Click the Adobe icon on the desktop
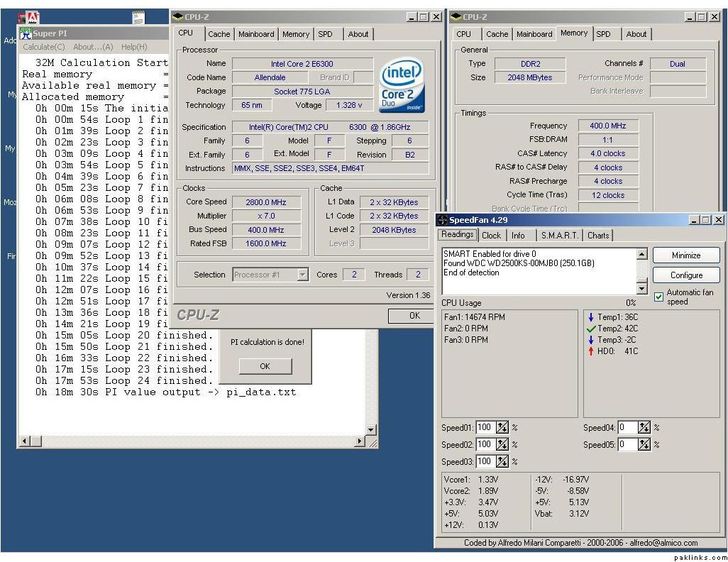The width and height of the screenshot is (728, 562). (x=33, y=18)
